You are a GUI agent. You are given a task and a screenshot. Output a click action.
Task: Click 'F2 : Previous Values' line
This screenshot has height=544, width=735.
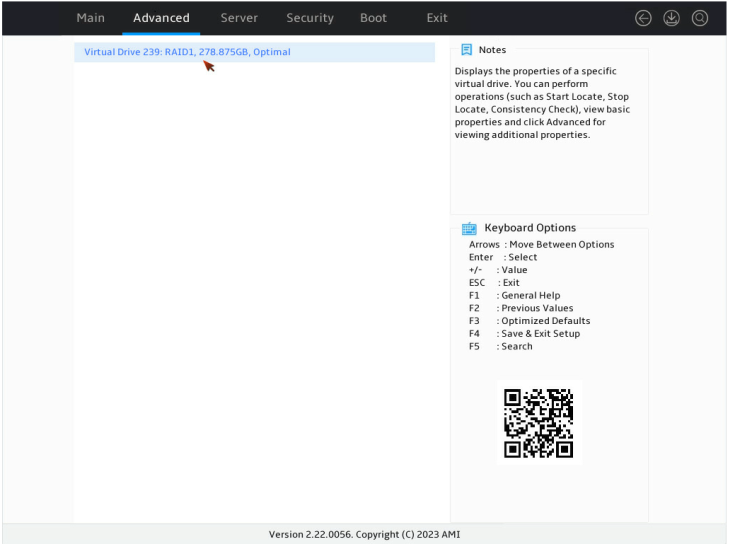click(x=521, y=308)
